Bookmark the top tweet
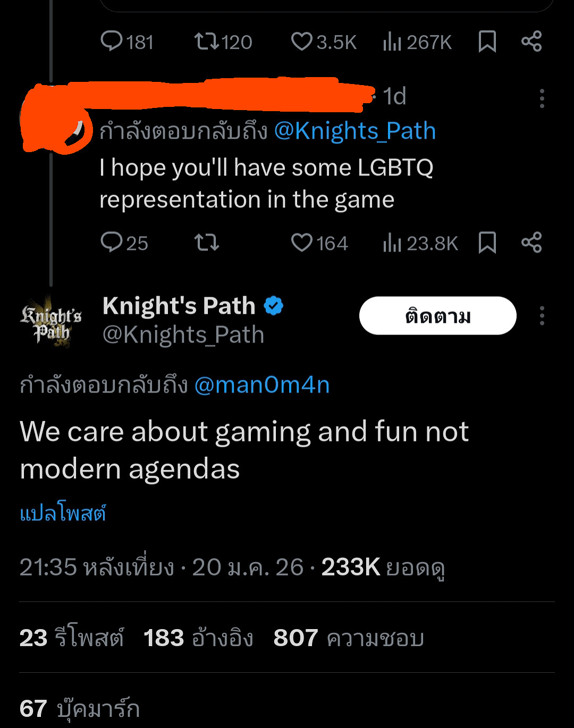The height and width of the screenshot is (728, 574). (x=487, y=41)
